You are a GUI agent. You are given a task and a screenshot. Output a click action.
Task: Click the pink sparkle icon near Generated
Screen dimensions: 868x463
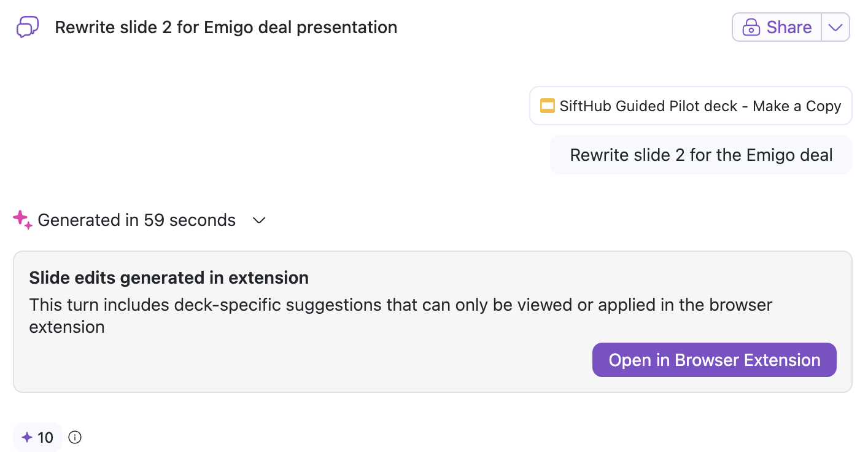tap(22, 220)
